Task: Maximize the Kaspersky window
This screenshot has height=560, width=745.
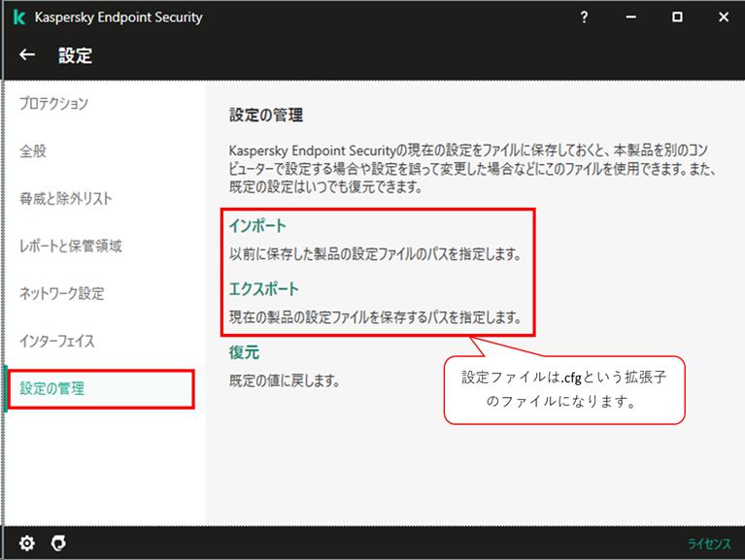Action: [x=677, y=17]
